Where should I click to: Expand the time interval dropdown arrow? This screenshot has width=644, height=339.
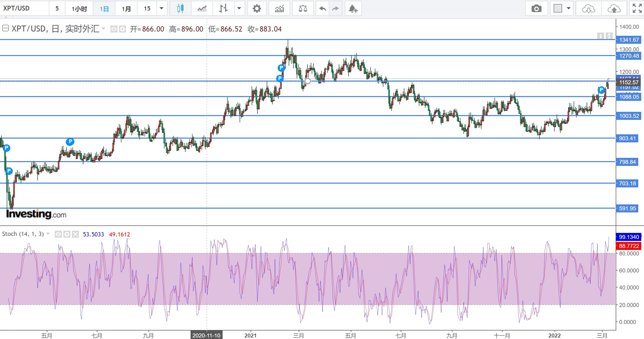(x=162, y=9)
